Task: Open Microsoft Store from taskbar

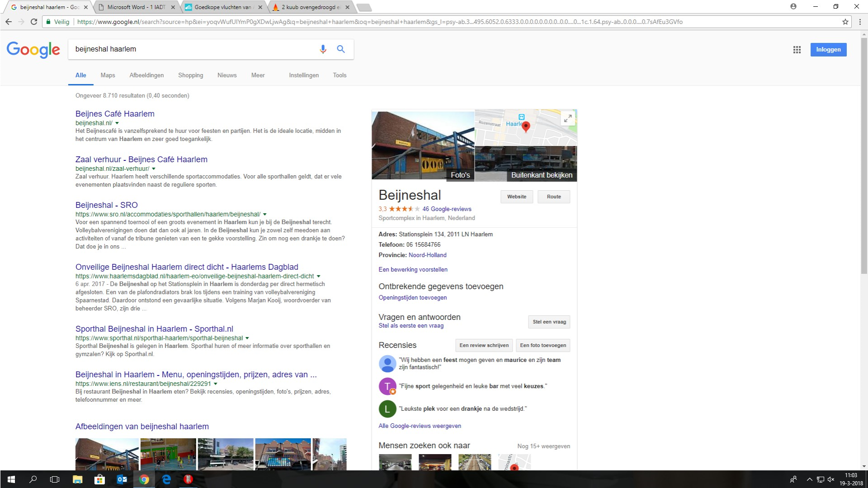Action: point(99,479)
